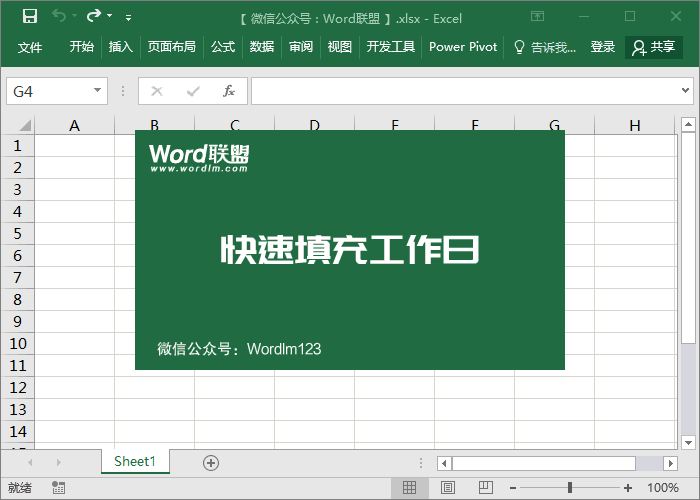
Task: Click the Word联盟 green cover image
Action: click(x=350, y=250)
